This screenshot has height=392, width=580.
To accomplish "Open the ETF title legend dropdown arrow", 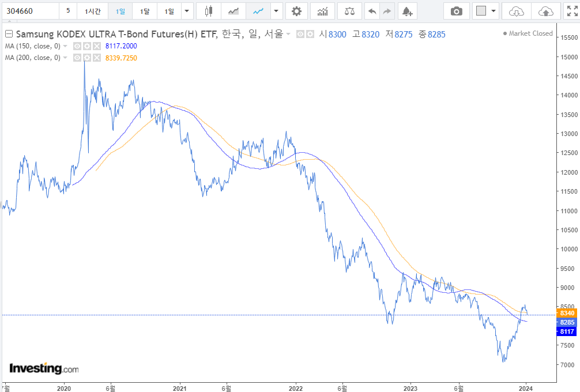I will tap(288, 35).
